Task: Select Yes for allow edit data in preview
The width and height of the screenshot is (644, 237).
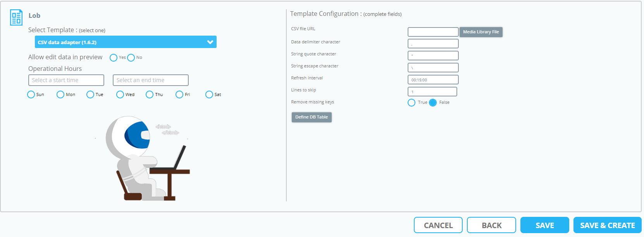Action: 114,57
